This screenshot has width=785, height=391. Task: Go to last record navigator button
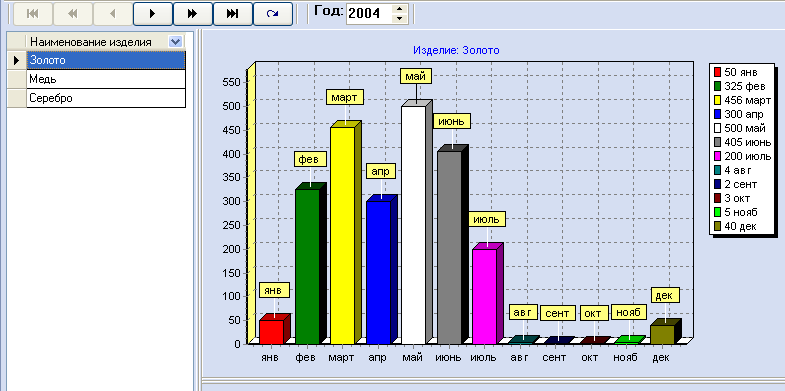(233, 14)
